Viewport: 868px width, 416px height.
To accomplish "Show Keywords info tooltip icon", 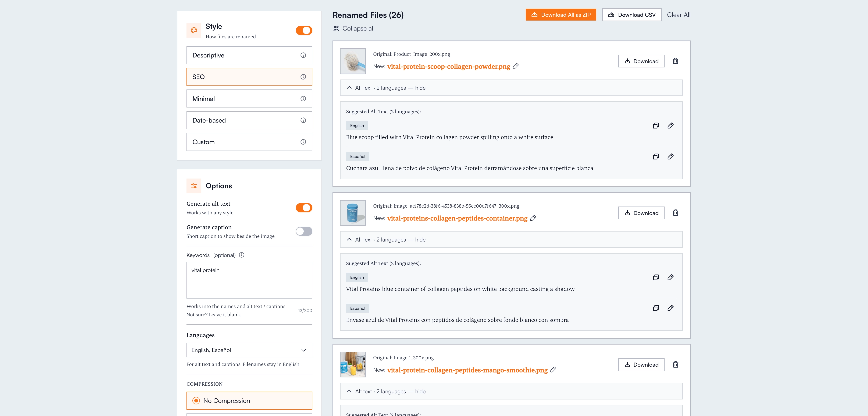I will [x=242, y=255].
